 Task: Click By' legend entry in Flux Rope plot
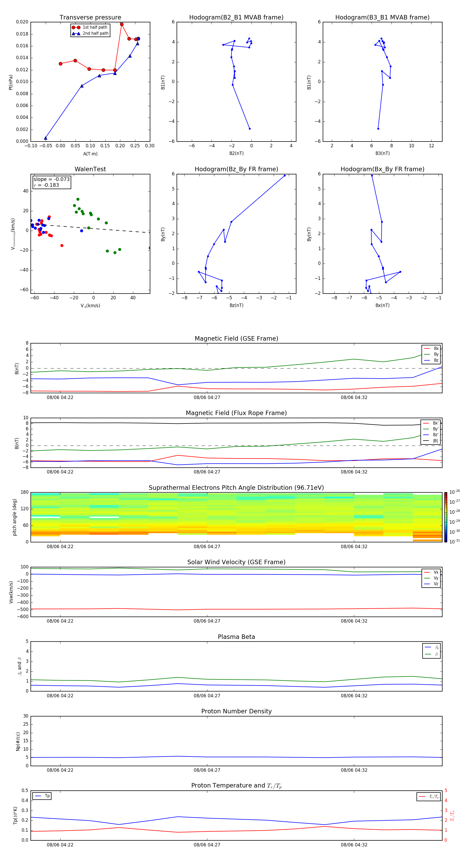[431, 429]
